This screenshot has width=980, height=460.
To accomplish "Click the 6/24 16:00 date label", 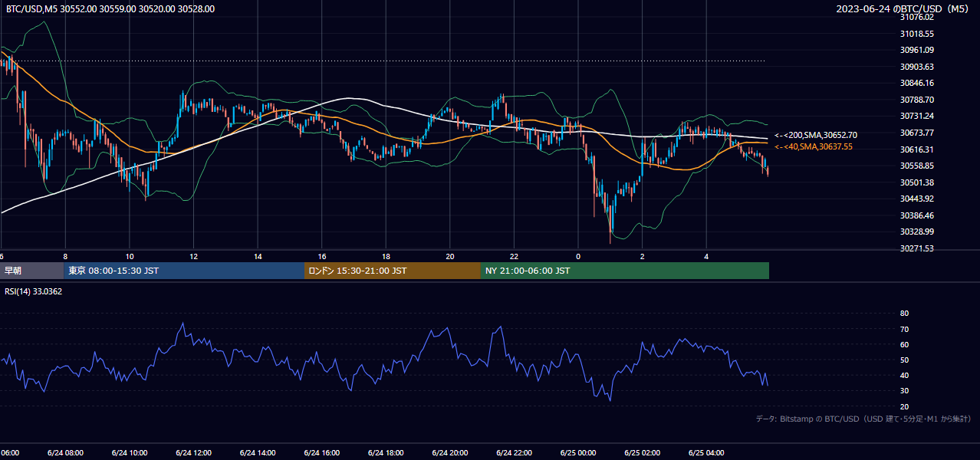I will [322, 453].
